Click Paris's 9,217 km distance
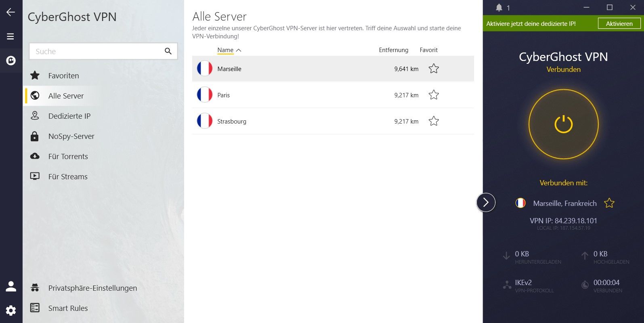Image resolution: width=644 pixels, height=323 pixels. click(406, 95)
